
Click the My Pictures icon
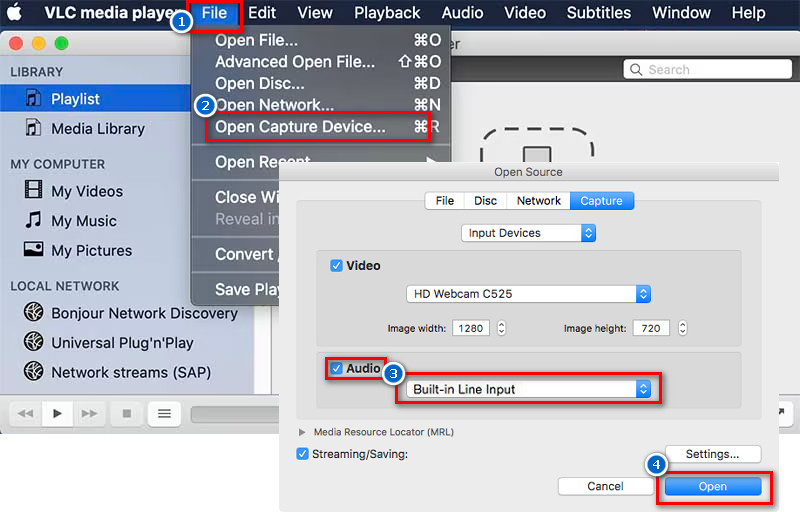click(33, 249)
